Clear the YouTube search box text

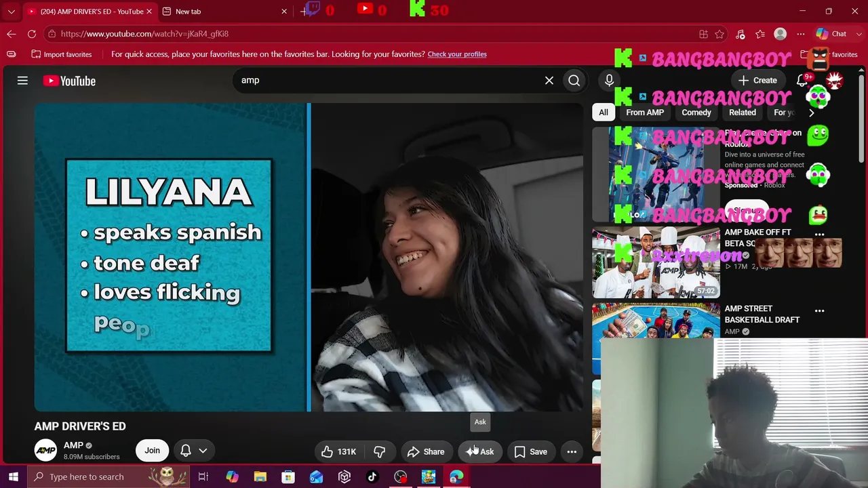point(549,81)
